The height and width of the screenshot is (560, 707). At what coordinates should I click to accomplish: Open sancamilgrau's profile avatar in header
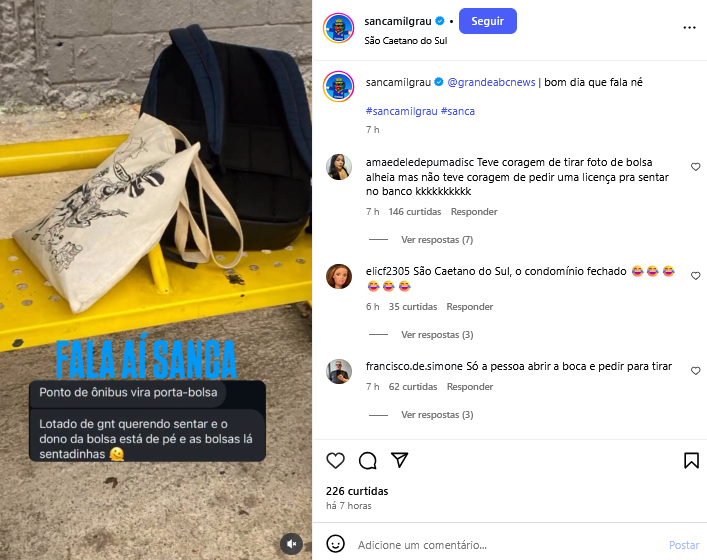(339, 28)
